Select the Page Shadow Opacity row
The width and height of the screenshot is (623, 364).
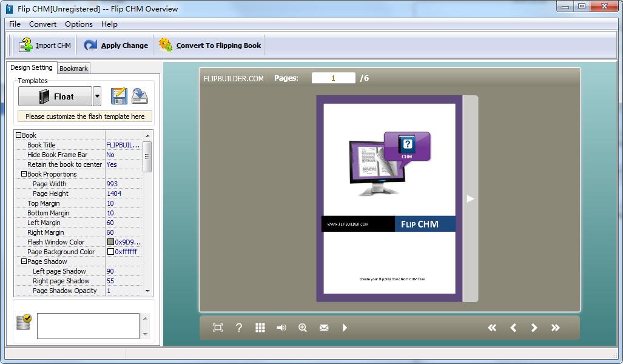(78, 291)
